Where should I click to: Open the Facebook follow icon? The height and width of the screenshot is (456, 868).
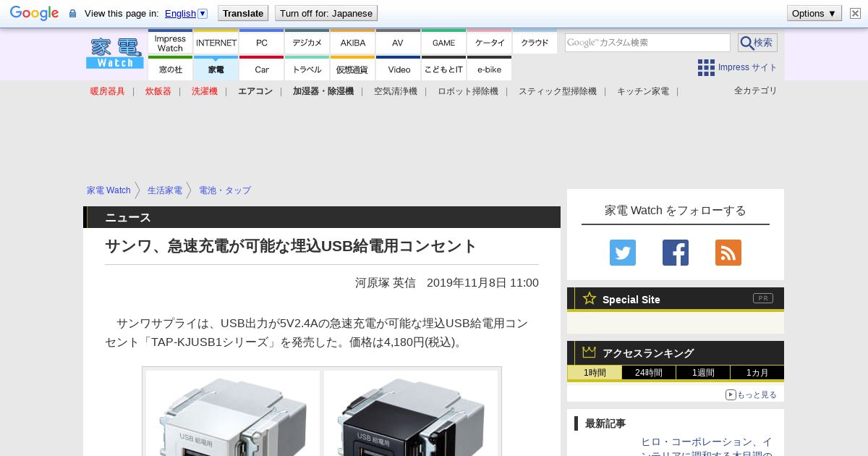click(676, 253)
